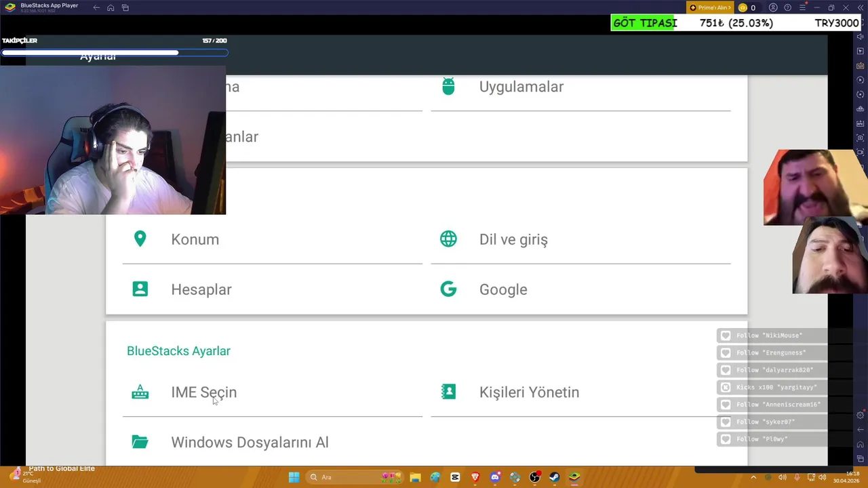The image size is (868, 488).
Task: Click BlueStacks title bar home icon
Action: pos(111,7)
